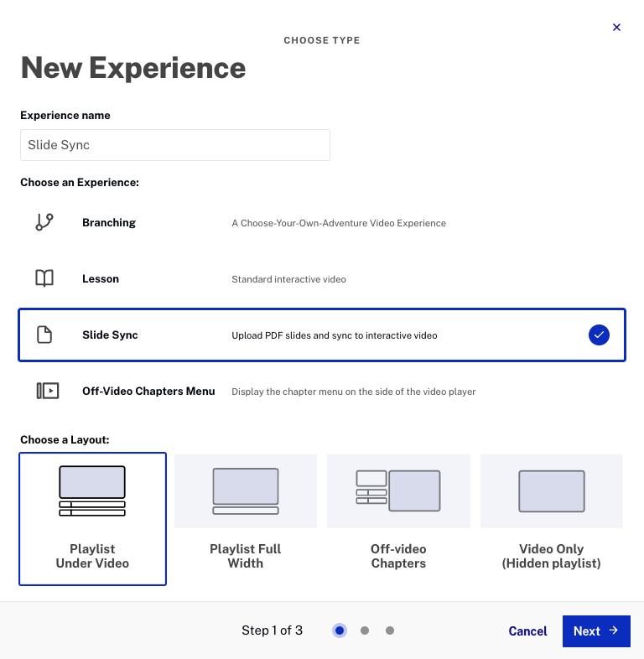Choose the Playlist Full Width layout icon
Screen dimensions: 644x659
(246, 490)
